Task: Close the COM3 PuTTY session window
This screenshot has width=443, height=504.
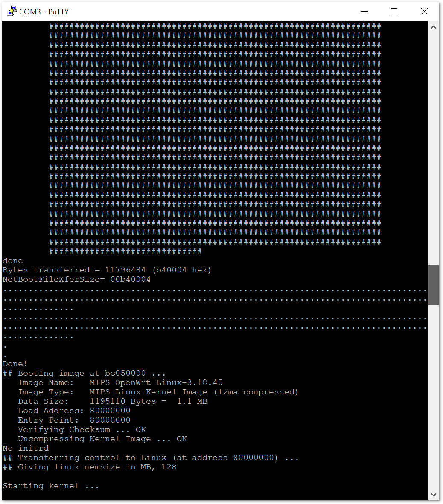Action: [x=424, y=12]
